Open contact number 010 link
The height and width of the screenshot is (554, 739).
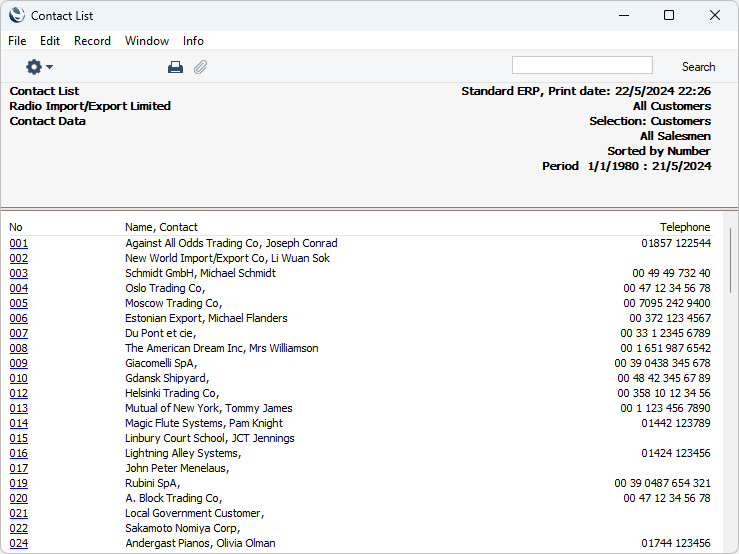(x=18, y=378)
